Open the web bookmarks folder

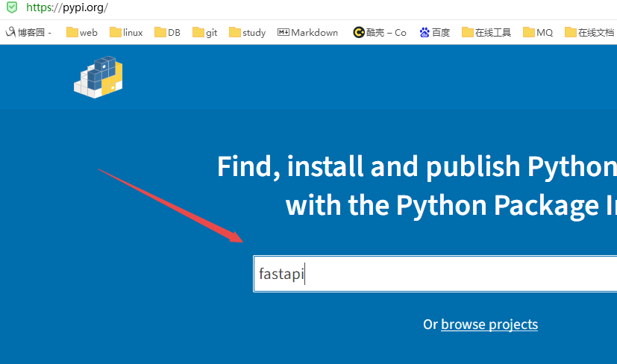click(81, 33)
